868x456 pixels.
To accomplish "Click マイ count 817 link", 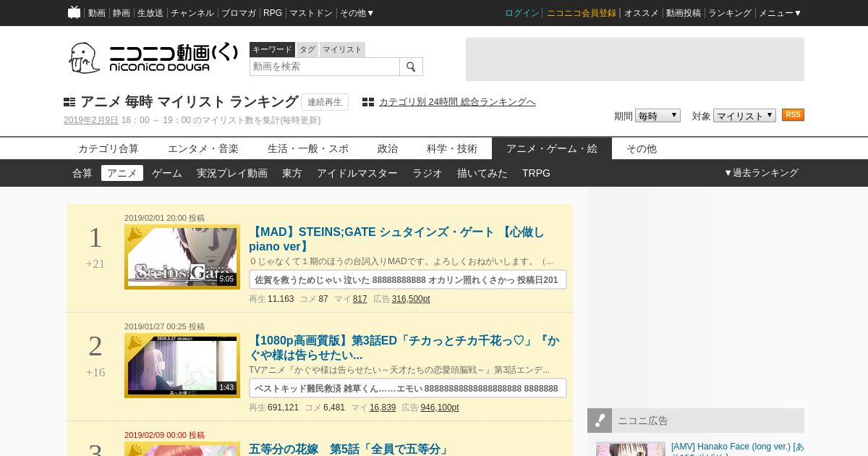I will click(x=360, y=299).
